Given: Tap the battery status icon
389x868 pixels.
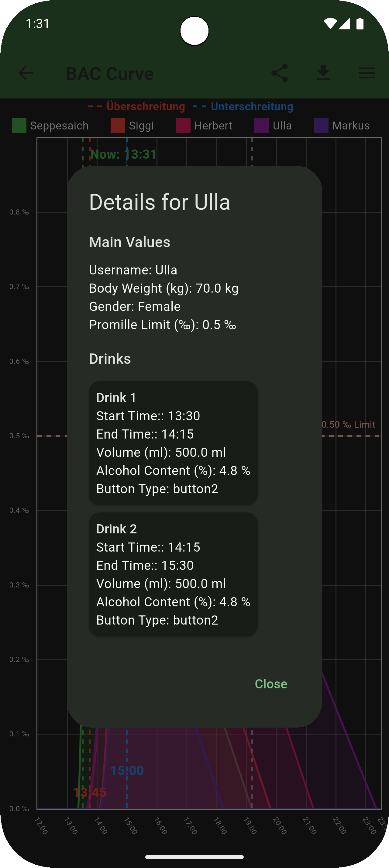Looking at the screenshot, I should [x=360, y=24].
